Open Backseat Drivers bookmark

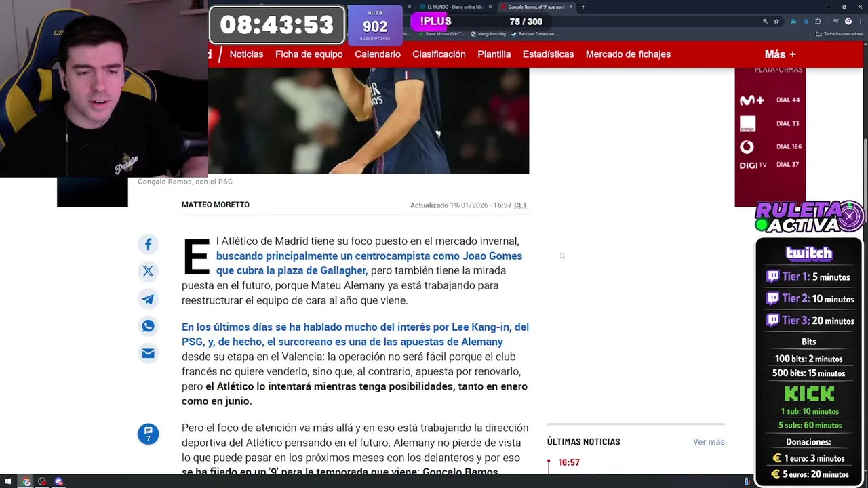point(534,33)
